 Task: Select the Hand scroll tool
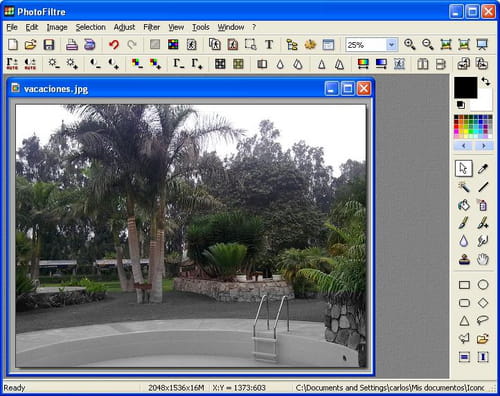tap(483, 259)
